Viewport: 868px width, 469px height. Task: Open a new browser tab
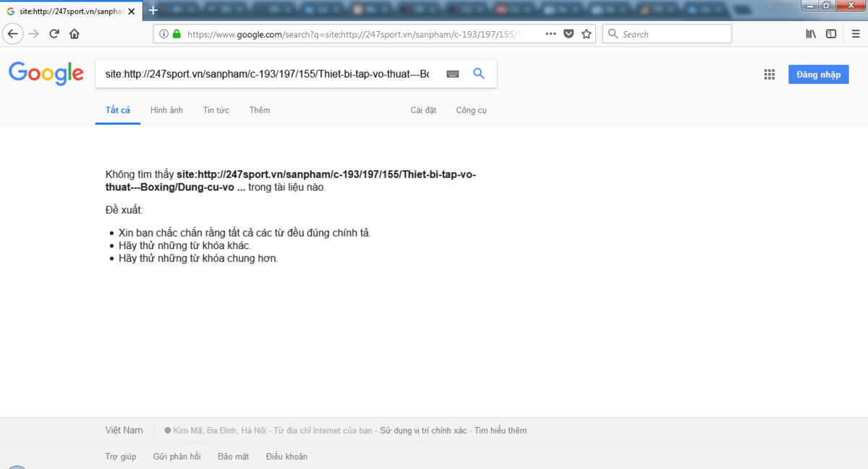153,11
